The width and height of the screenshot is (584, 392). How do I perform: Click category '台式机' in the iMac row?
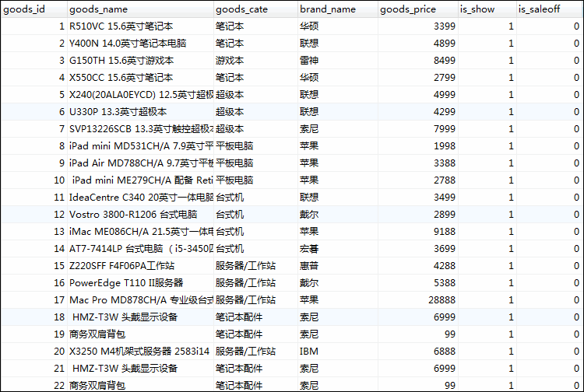(256, 232)
